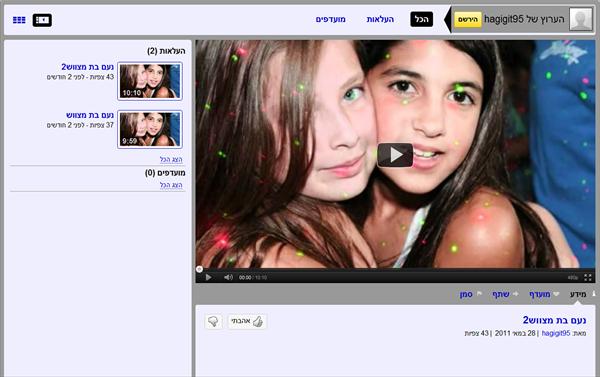Select the הכל tab
Viewport: 600px width, 377px height.
point(422,19)
